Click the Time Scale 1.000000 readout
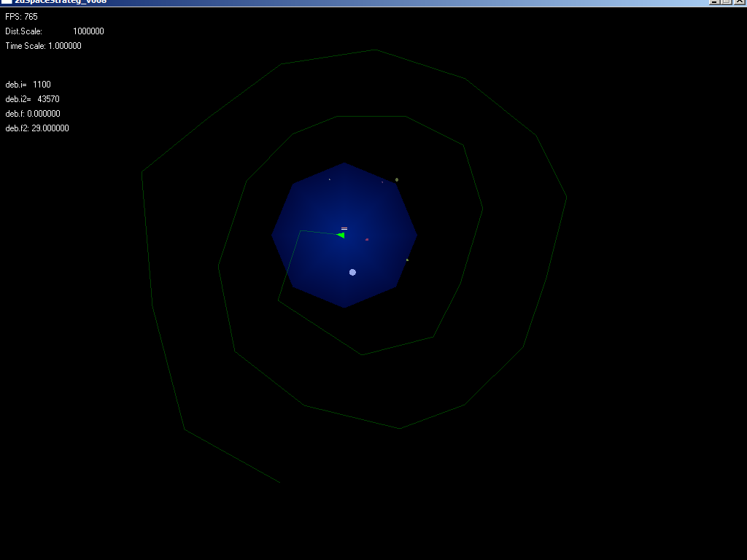Viewport: 747px width, 560px height. coord(44,46)
